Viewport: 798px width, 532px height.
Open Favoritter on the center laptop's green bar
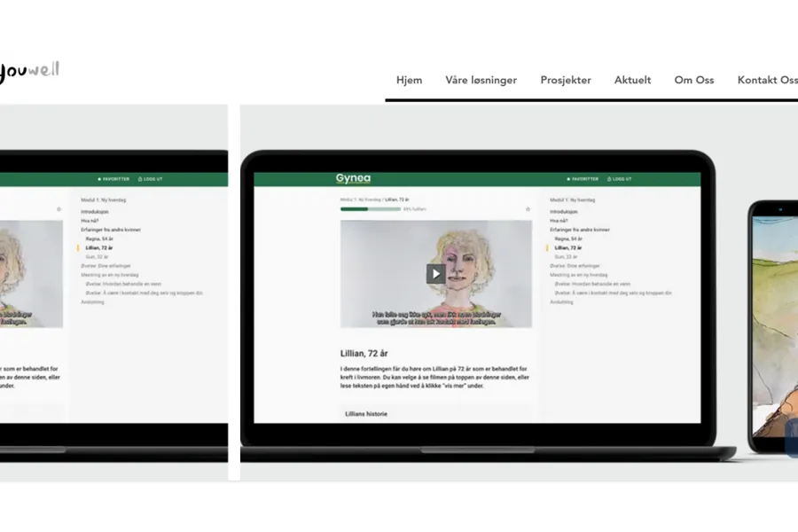tap(584, 179)
